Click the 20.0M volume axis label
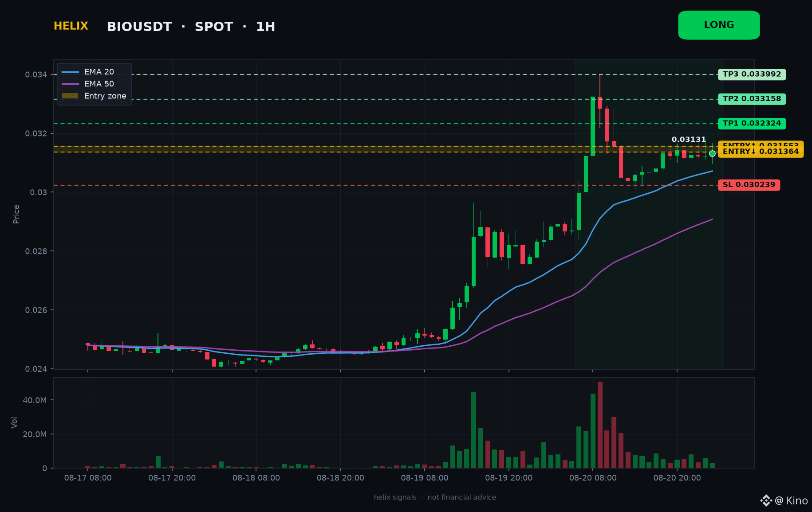 [x=35, y=434]
